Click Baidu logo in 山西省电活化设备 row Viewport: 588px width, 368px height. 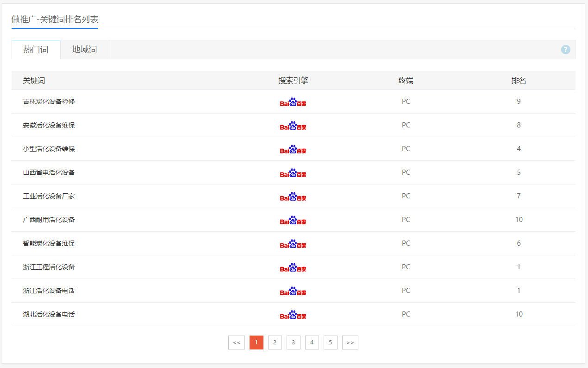click(x=293, y=173)
